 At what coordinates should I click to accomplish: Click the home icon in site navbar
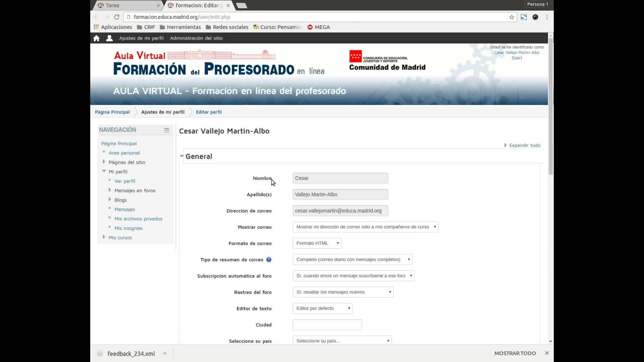96,38
